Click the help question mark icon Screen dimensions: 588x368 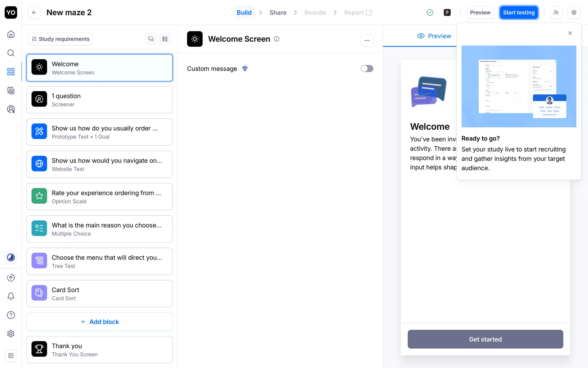point(11,315)
